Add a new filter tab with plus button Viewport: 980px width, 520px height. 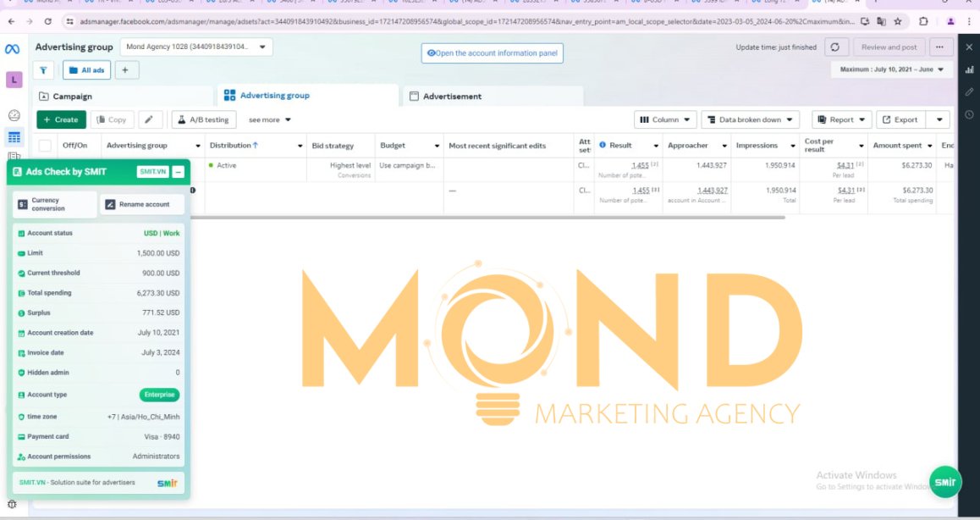125,70
